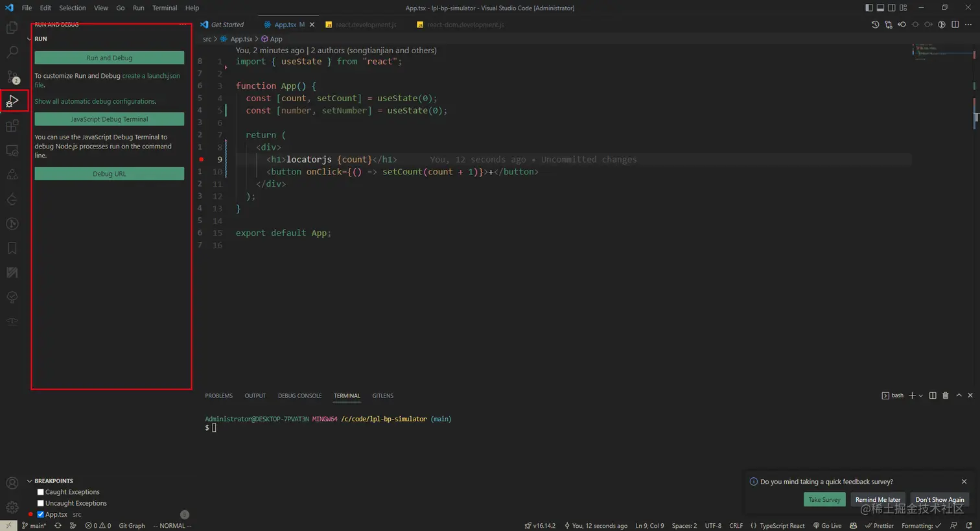Click the remote window indicator in status bar
This screenshot has height=531, width=980.
(x=8, y=526)
